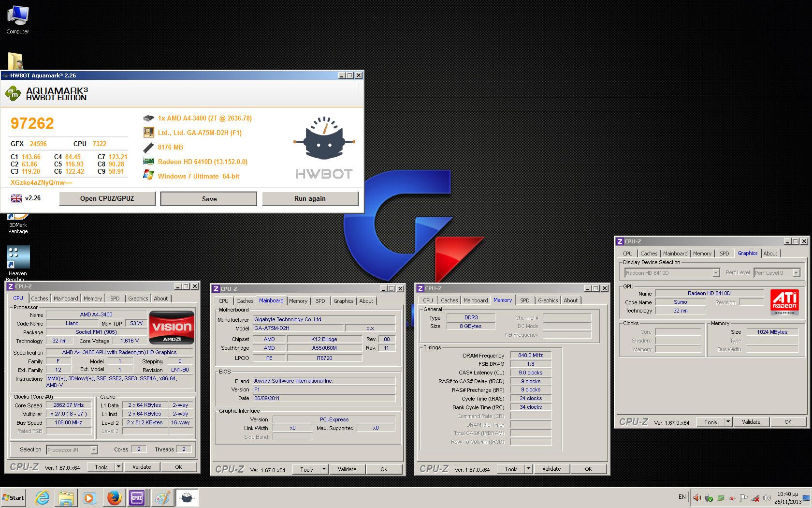
Task: Switch to HWBOT Aquamark taskbar button
Action: click(x=187, y=497)
